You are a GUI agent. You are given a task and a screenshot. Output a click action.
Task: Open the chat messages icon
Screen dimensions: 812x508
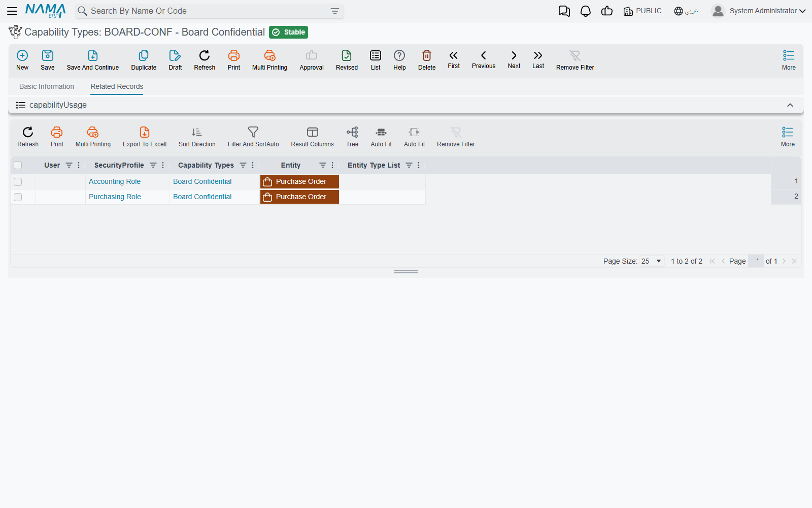[564, 11]
